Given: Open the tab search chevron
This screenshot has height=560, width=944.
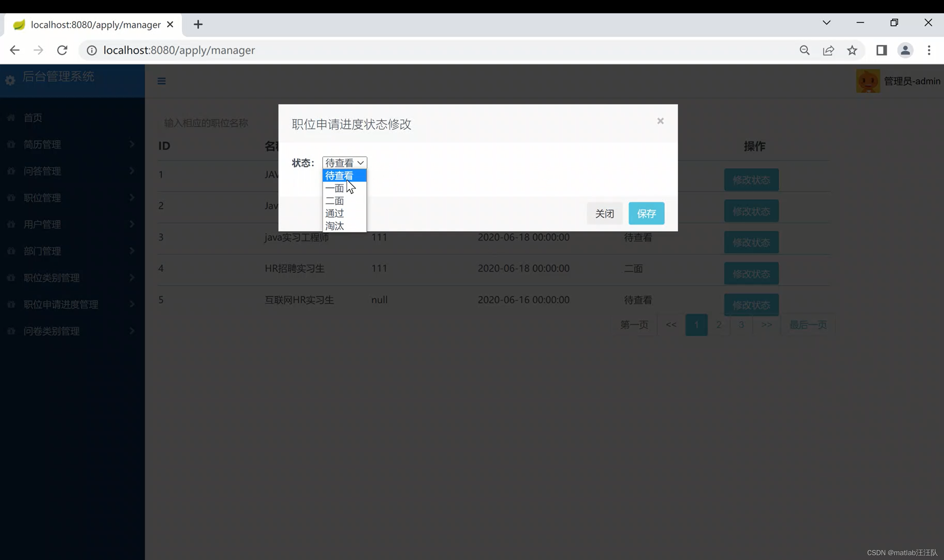Looking at the screenshot, I should click(826, 22).
